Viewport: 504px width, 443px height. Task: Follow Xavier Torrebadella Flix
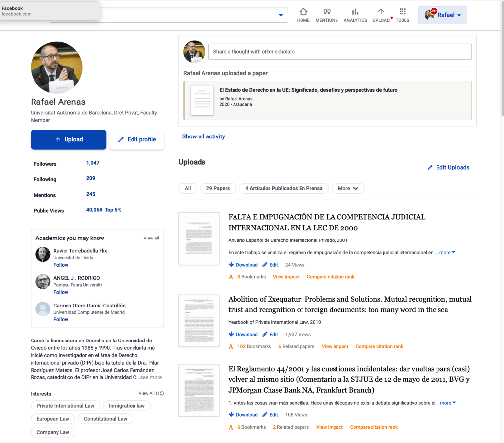[61, 265]
